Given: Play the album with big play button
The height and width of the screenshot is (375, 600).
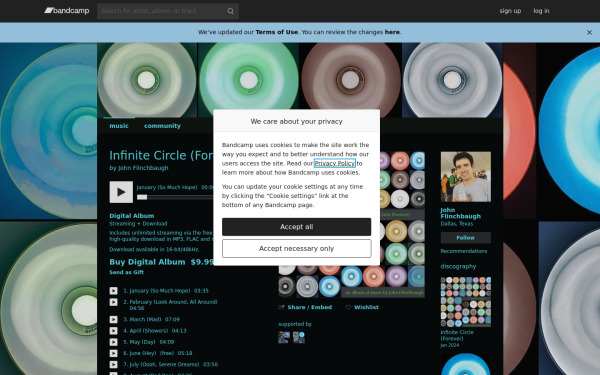Looking at the screenshot, I should [x=121, y=192].
